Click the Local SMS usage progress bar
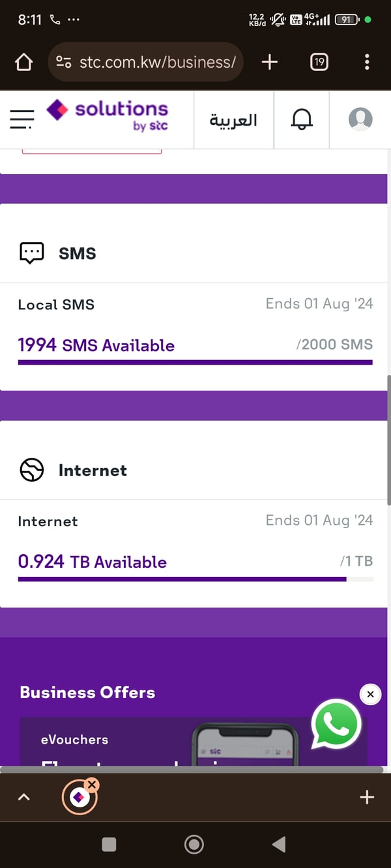The height and width of the screenshot is (868, 391). pos(195,362)
